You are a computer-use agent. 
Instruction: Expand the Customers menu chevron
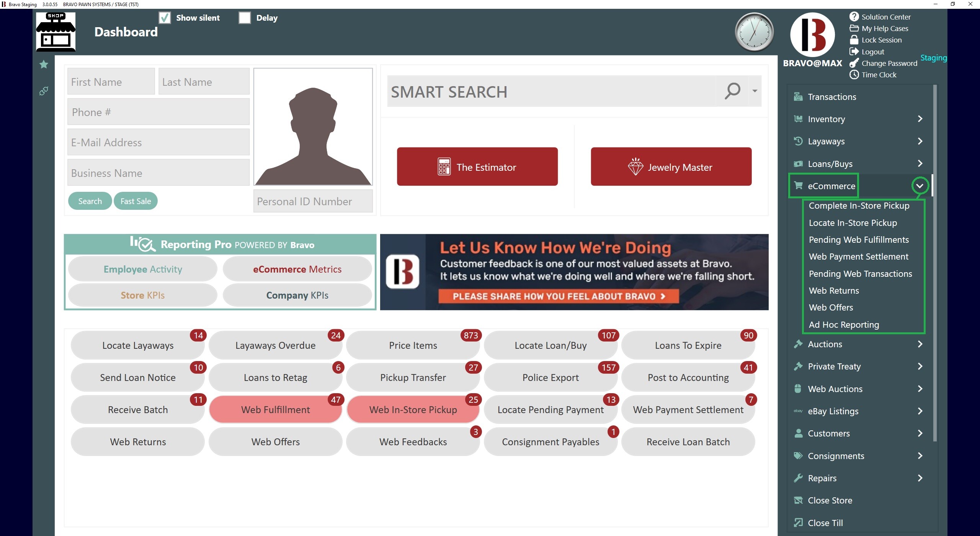(920, 433)
